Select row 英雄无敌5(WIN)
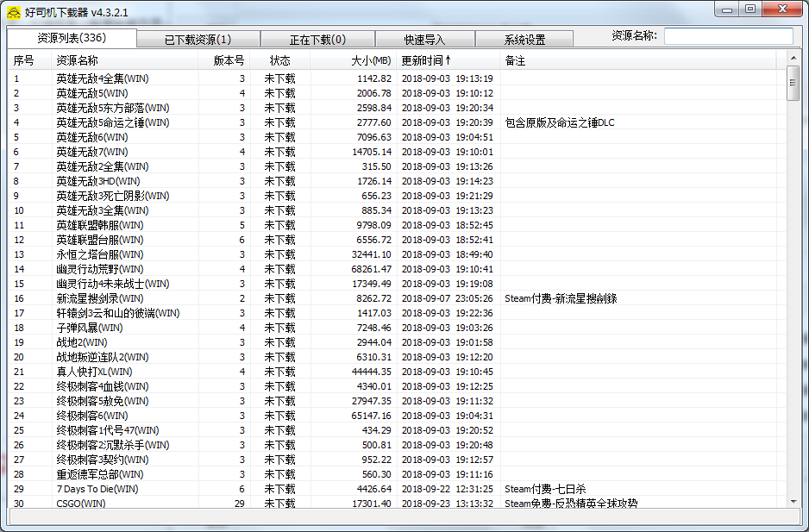 [x=397, y=93]
